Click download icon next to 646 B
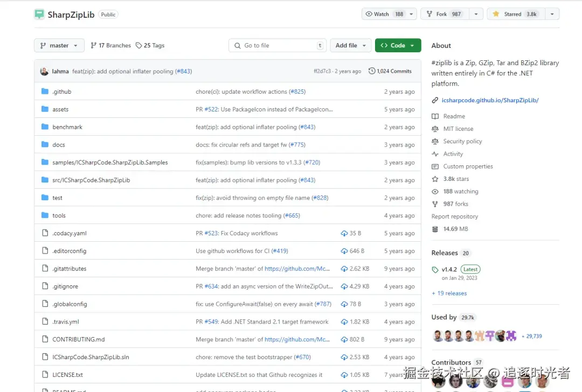The height and width of the screenshot is (392, 582). [344, 251]
